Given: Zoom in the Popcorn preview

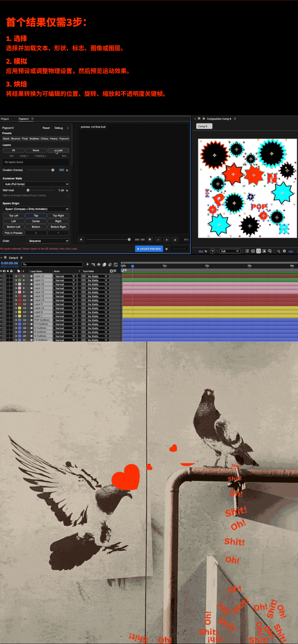Looking at the screenshot, I should click(x=167, y=240).
